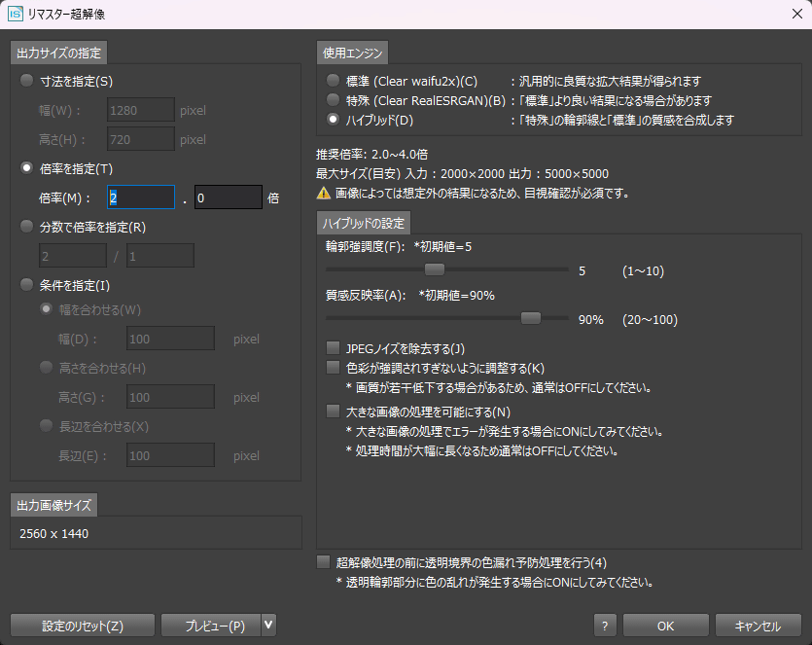Screen dimensions: 812x645
Task: Click the 輪郭強調度(F) slider thumb
Action: [435, 269]
